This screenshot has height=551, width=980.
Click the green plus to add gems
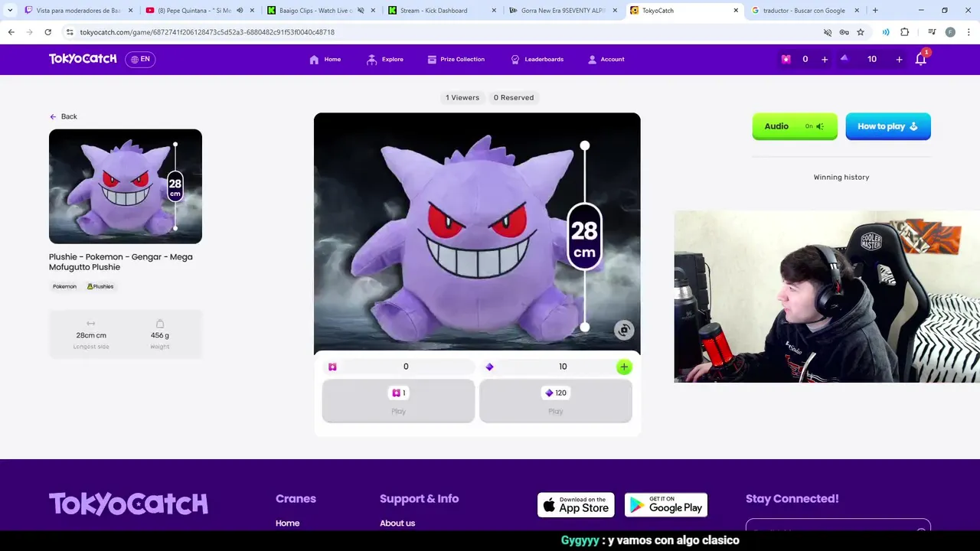coord(624,367)
